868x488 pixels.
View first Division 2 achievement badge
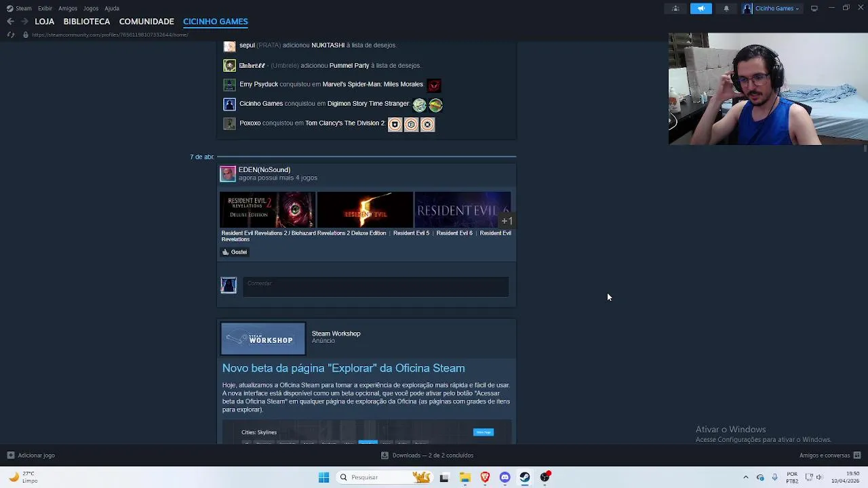[395, 125]
